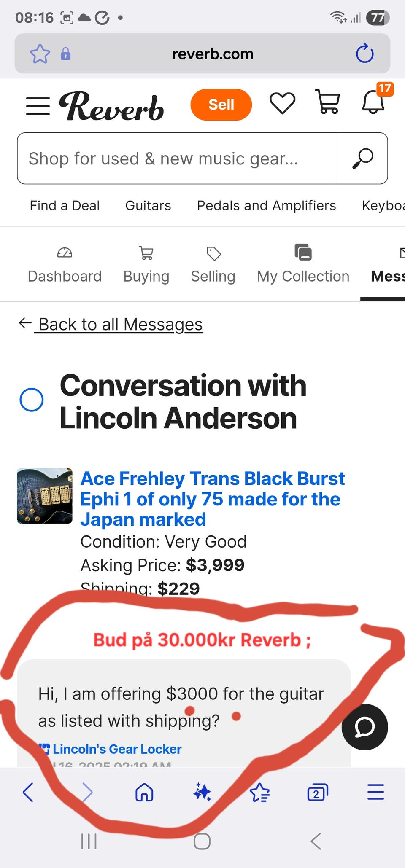Open the hamburger menu beside Reverb logo
This screenshot has width=405, height=868.
click(x=38, y=106)
